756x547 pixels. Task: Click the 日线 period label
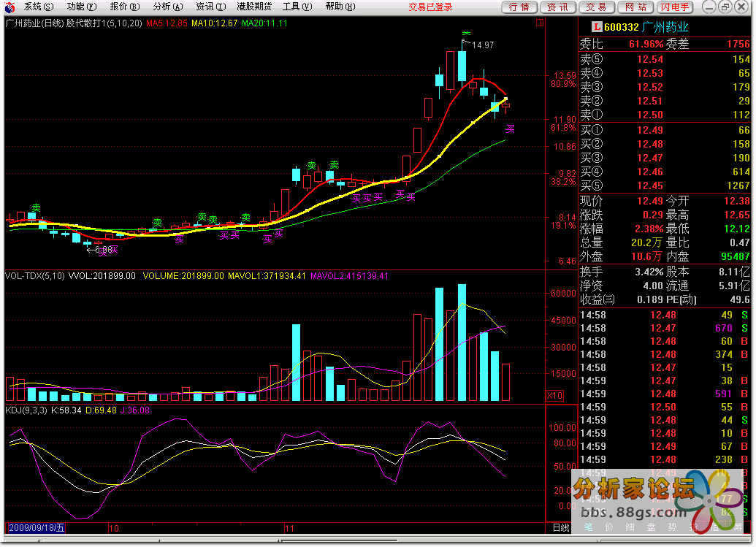pos(561,528)
